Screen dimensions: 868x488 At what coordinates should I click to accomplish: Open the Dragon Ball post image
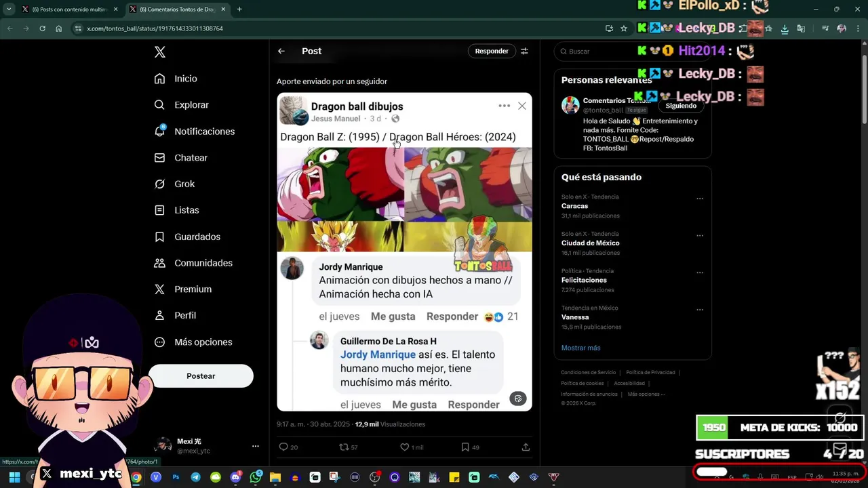pos(404,251)
